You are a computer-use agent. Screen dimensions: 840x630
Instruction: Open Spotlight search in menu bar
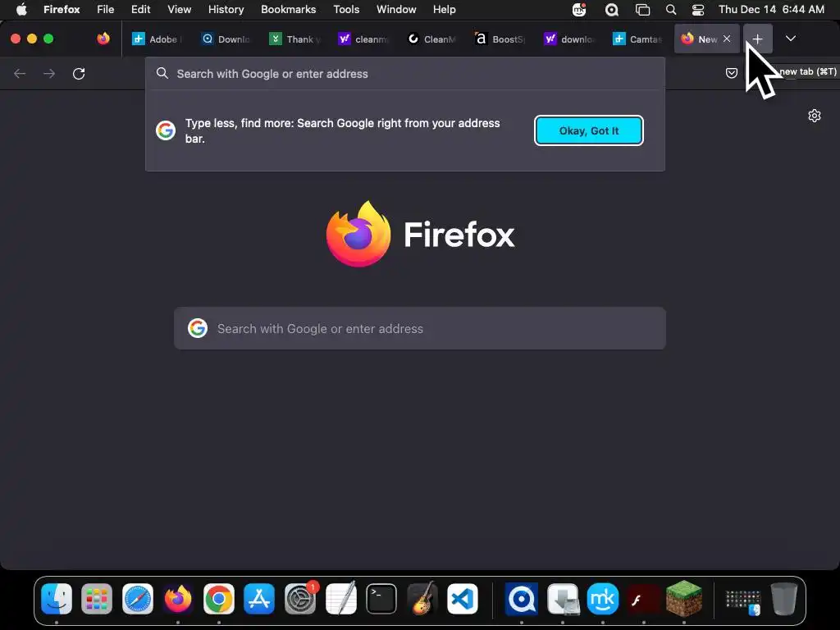671,9
